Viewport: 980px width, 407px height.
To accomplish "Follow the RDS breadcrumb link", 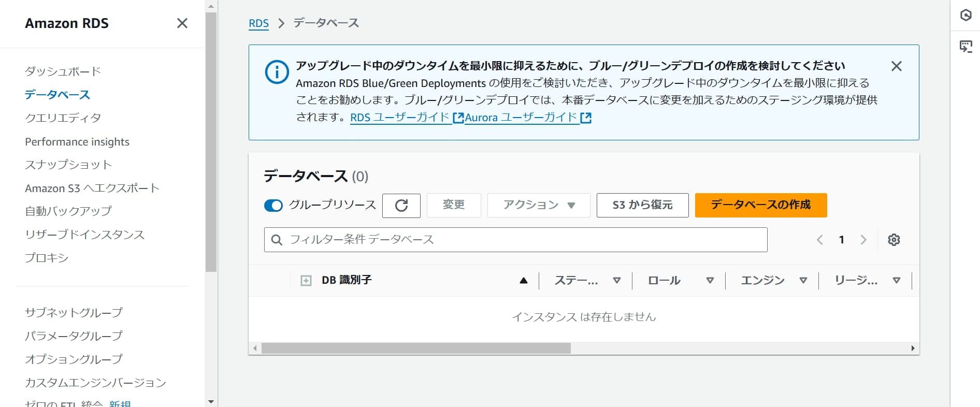I will coord(258,23).
